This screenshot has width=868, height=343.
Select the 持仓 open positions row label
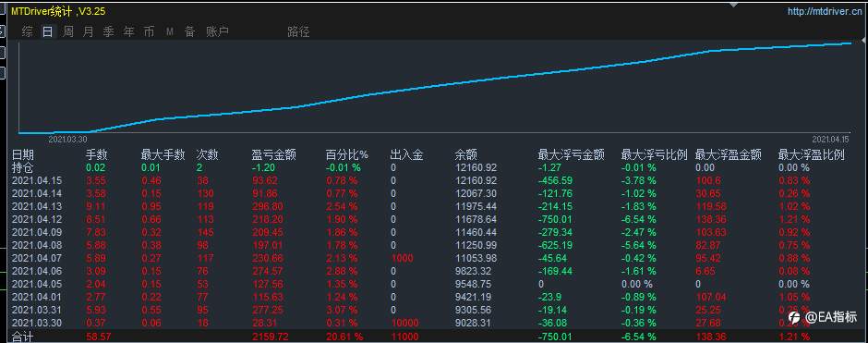click(x=23, y=167)
